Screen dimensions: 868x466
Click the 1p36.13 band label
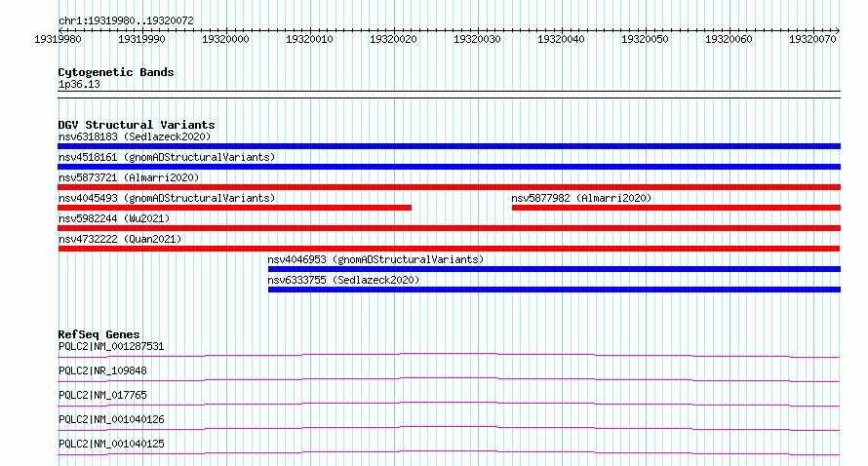pyautogui.click(x=79, y=84)
